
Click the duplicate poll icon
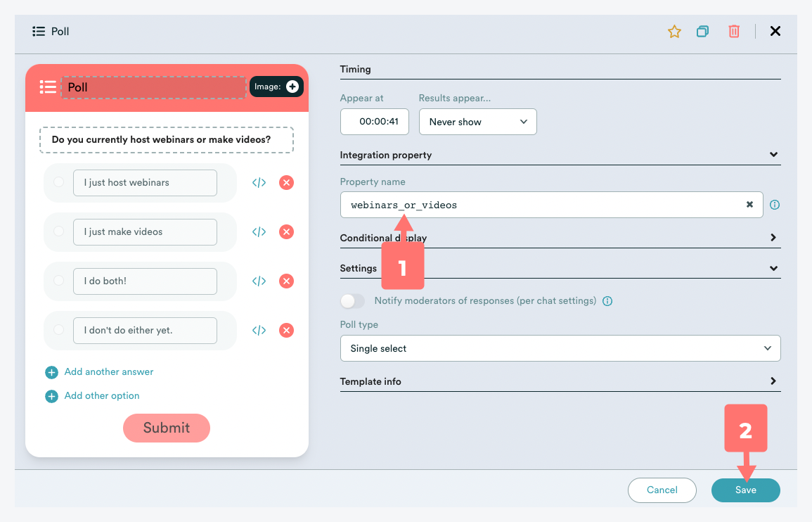(x=702, y=32)
